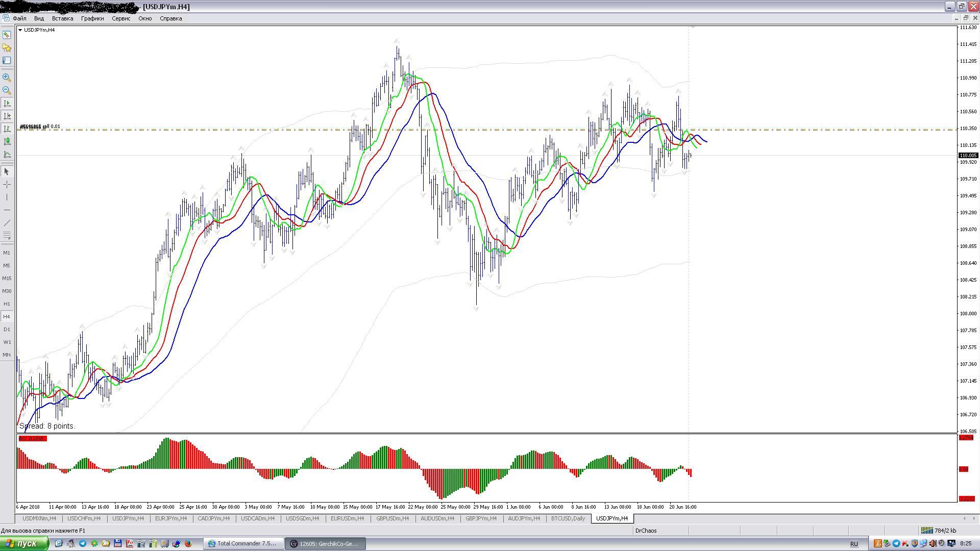Open Total Commander taskbar window
This screenshot has width=980, height=551.
click(243, 543)
